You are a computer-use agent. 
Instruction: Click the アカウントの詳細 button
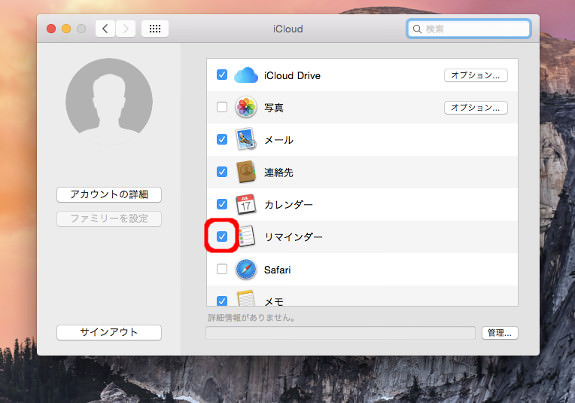coord(109,194)
